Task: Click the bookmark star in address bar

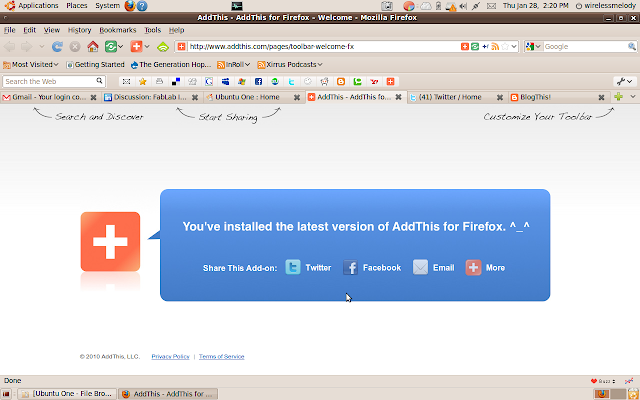Action: 505,47
